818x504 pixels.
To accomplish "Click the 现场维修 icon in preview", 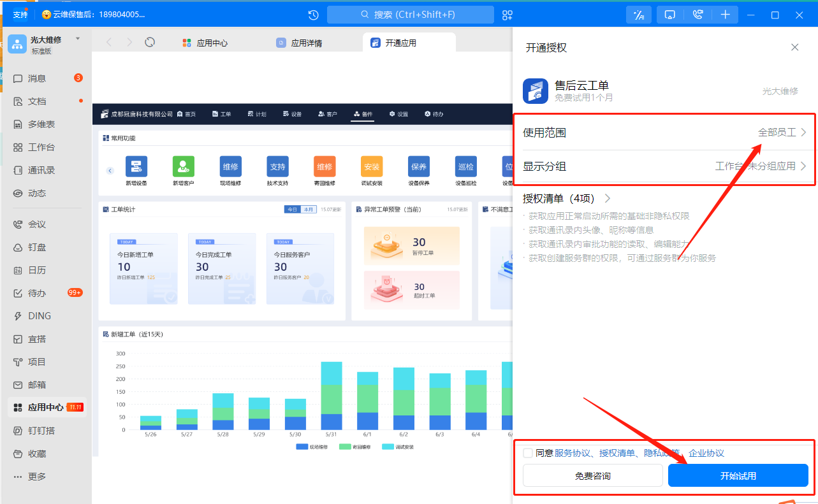I will [231, 166].
